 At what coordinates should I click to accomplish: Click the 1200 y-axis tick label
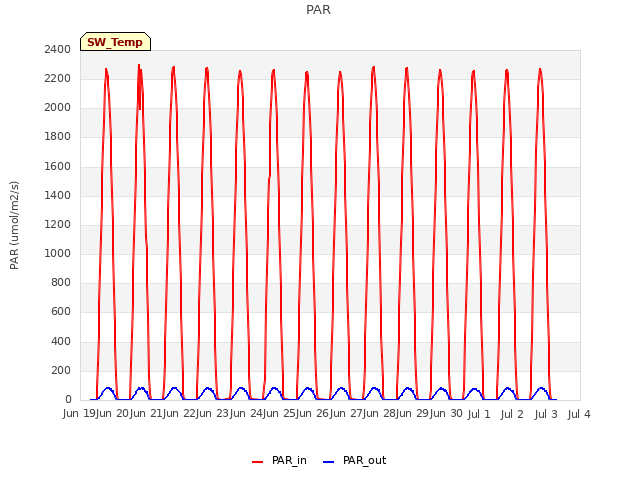tap(58, 224)
